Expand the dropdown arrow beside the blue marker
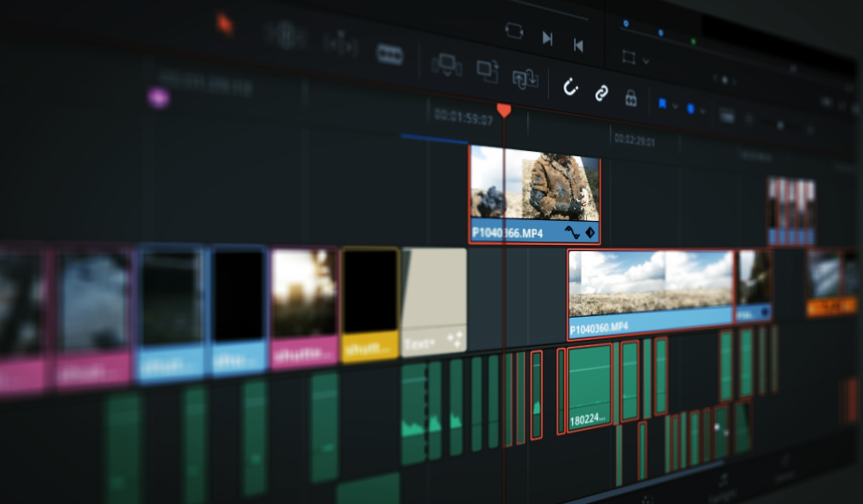863x504 pixels. pos(702,111)
